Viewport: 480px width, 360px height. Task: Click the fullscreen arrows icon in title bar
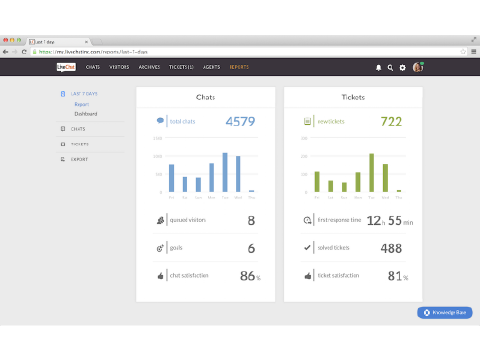tap(474, 40)
